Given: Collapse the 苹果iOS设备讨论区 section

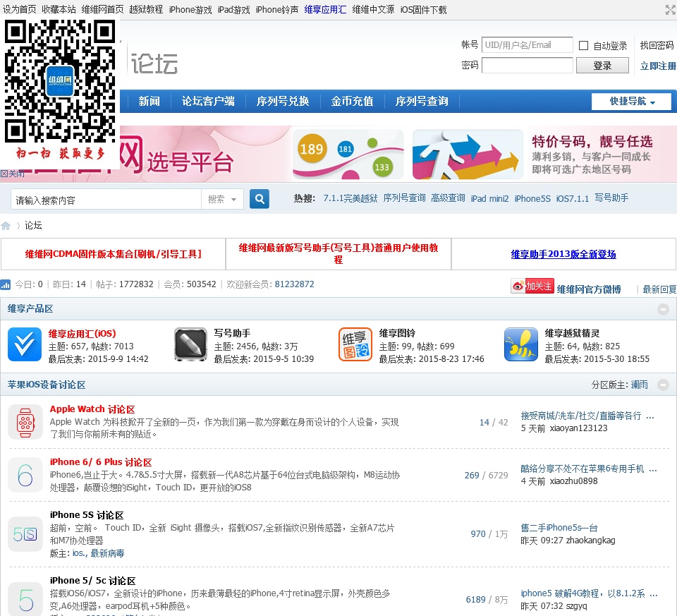Looking at the screenshot, I should click(x=663, y=385).
